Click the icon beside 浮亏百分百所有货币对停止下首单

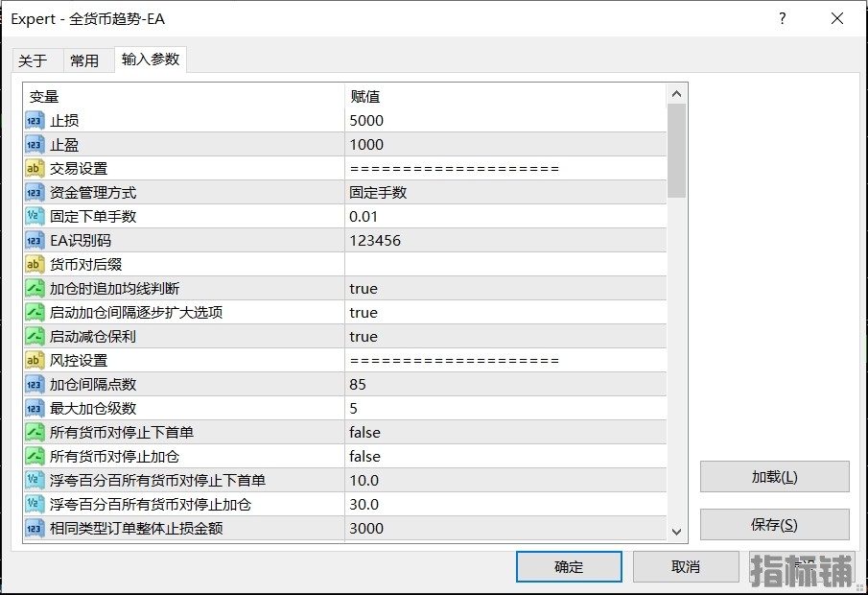click(34, 481)
